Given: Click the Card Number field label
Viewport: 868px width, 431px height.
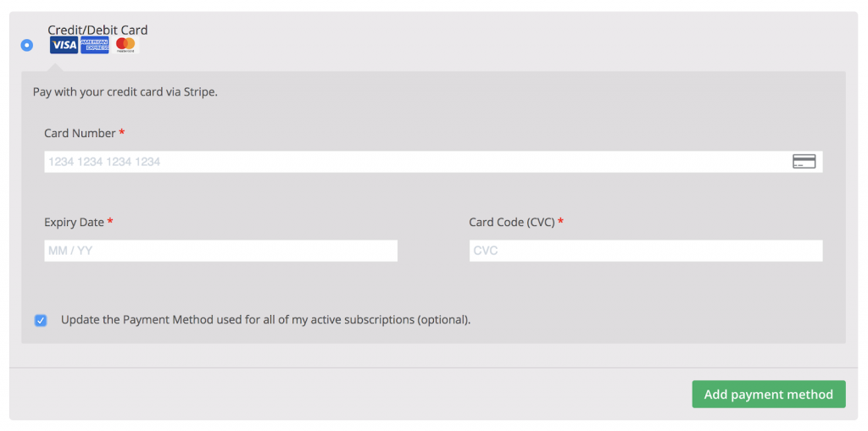Looking at the screenshot, I should pos(80,133).
